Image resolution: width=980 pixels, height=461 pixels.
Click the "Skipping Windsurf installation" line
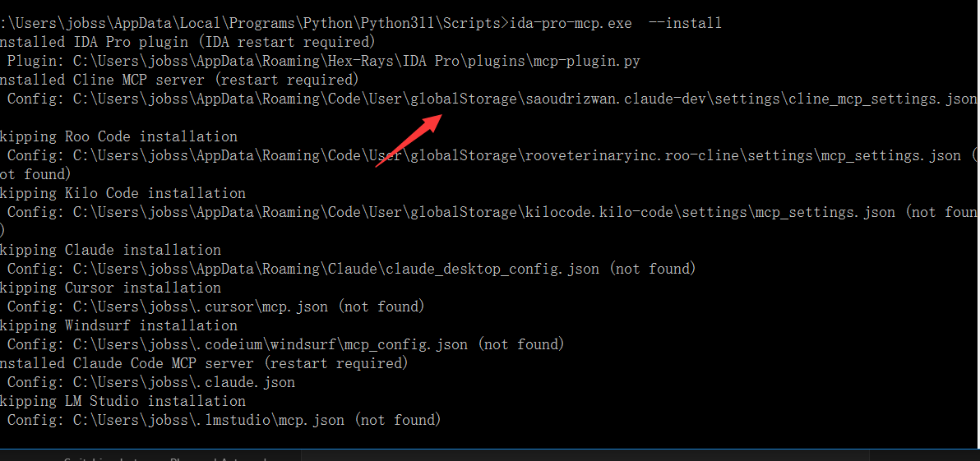point(118,325)
